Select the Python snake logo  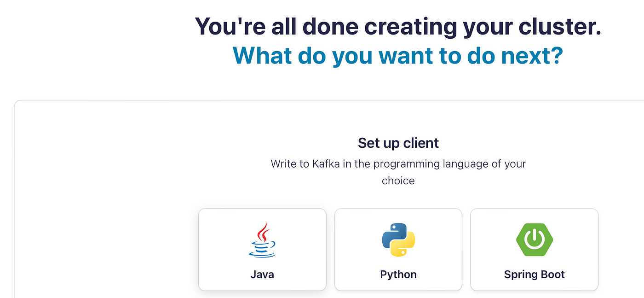[x=398, y=240]
